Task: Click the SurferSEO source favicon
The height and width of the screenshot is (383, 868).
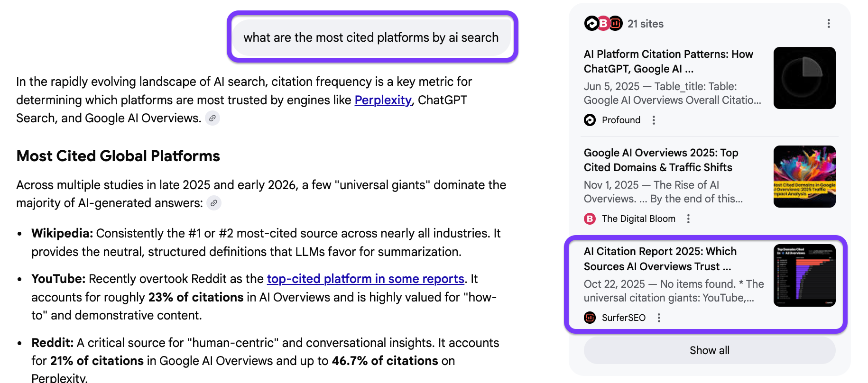Action: click(590, 318)
